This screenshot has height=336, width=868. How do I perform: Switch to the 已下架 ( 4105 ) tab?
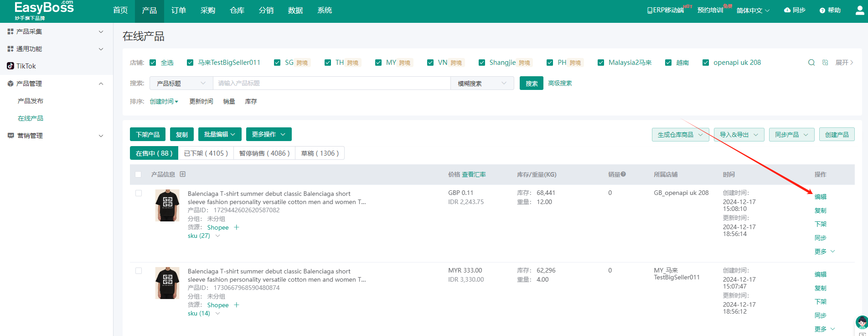pyautogui.click(x=206, y=153)
